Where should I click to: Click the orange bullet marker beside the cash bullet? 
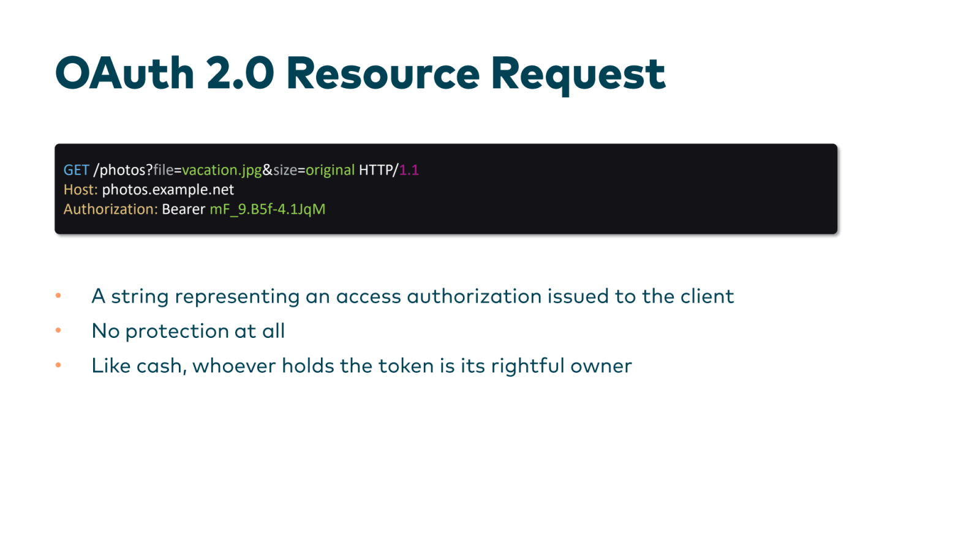tap(59, 365)
